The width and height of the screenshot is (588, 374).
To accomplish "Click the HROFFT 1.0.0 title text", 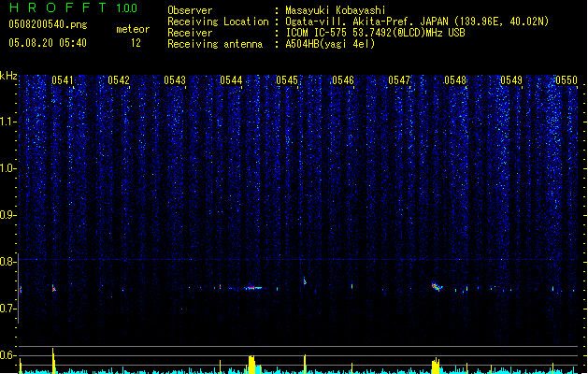I will 74,7.
